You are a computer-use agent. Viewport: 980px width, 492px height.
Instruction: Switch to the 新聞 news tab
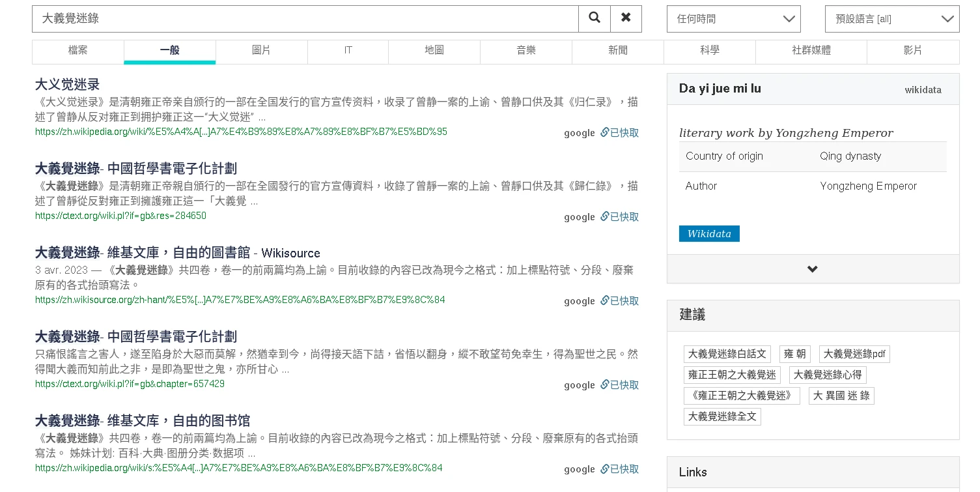click(617, 51)
